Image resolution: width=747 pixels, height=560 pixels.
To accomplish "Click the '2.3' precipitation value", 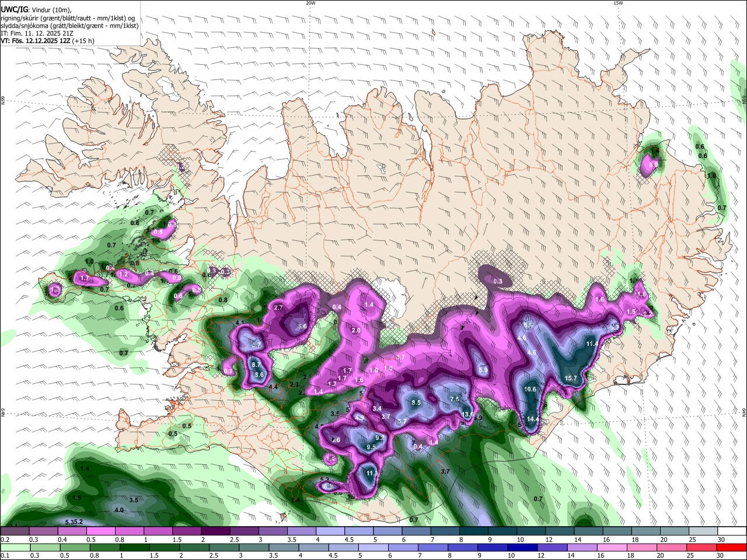I will 294,384.
